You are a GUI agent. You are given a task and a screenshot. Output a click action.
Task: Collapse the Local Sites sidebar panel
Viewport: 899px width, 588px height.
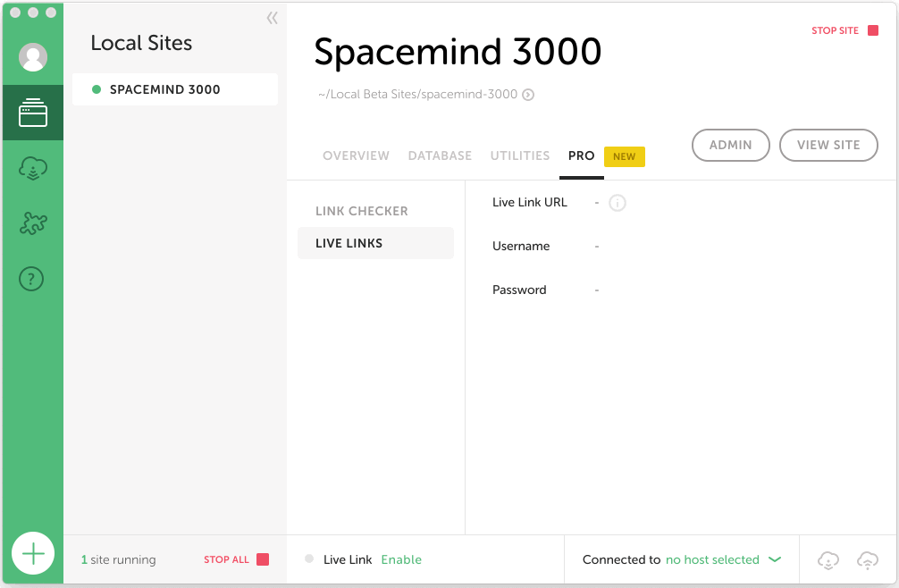coord(272,18)
